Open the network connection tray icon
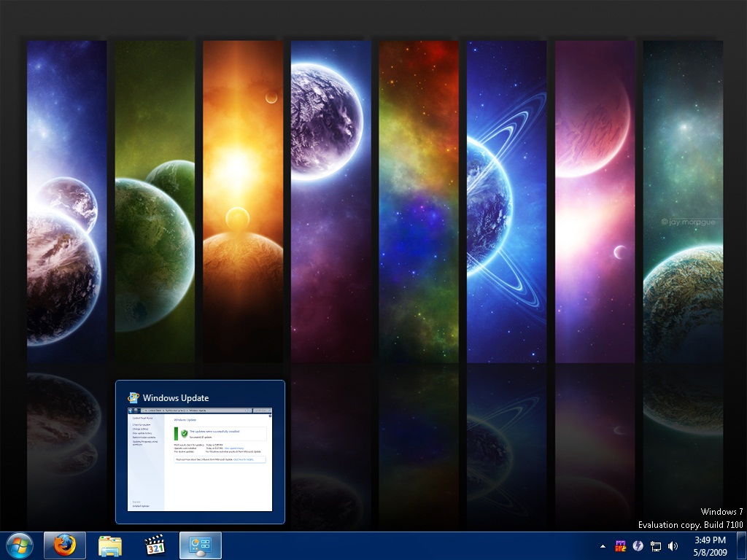The image size is (747, 560). click(656, 546)
